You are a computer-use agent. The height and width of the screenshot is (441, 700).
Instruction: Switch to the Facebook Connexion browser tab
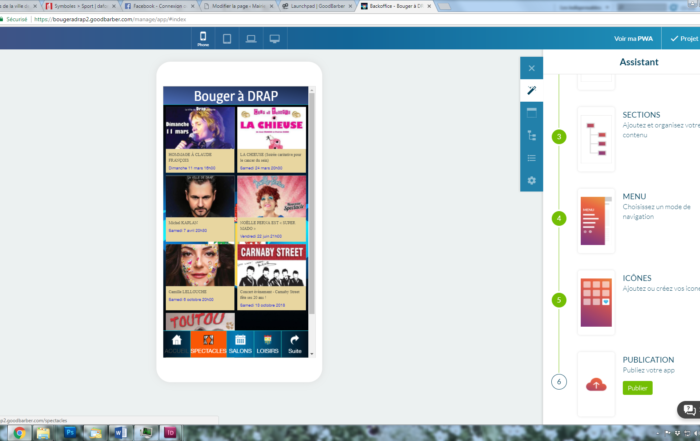160,6
